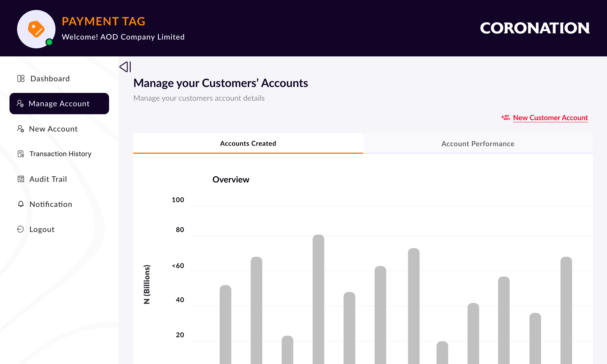Click the Dashboard grid icon
This screenshot has height=364, width=607.
point(21,78)
